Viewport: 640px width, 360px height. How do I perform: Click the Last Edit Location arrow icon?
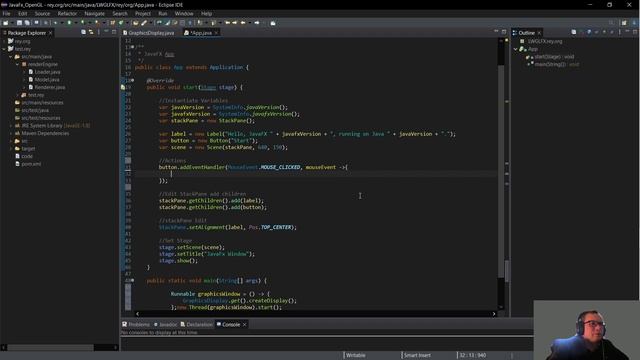(x=227, y=23)
